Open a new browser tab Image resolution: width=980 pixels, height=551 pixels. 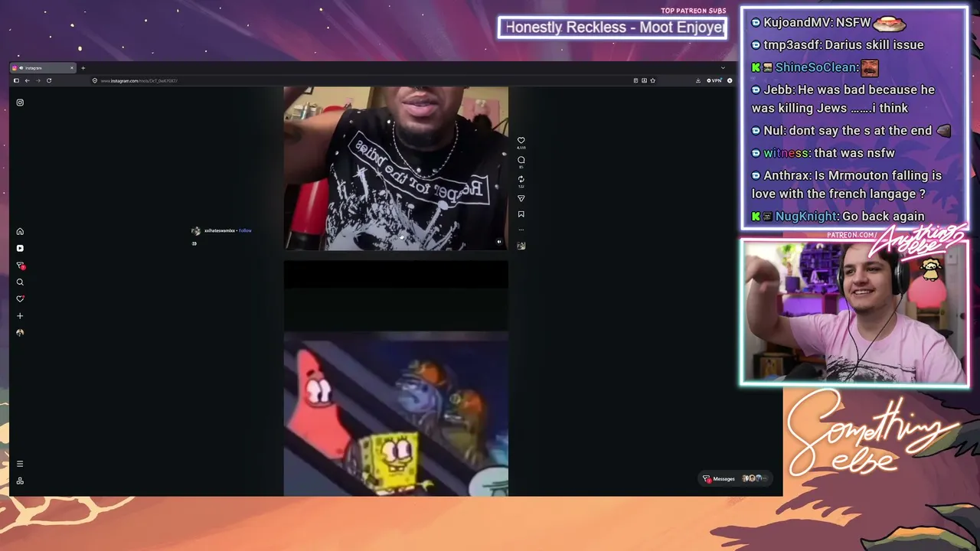tap(83, 68)
